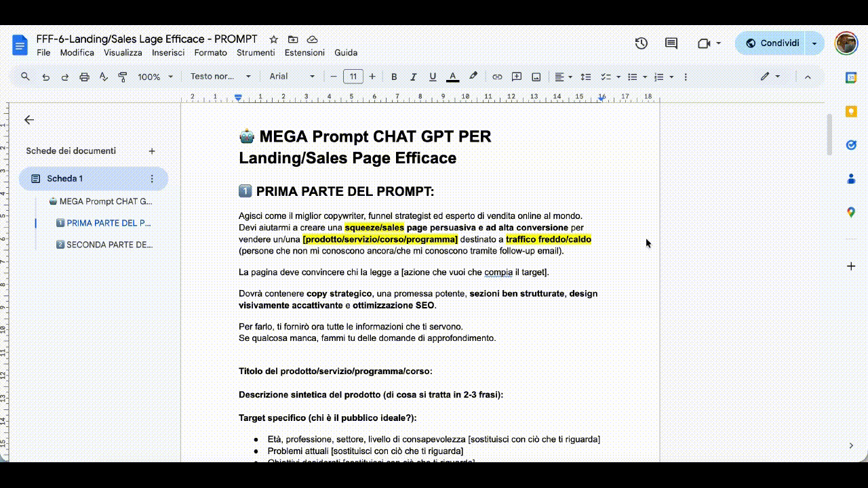868x488 pixels.
Task: Open the Inserisci menu
Action: pyautogui.click(x=167, y=53)
